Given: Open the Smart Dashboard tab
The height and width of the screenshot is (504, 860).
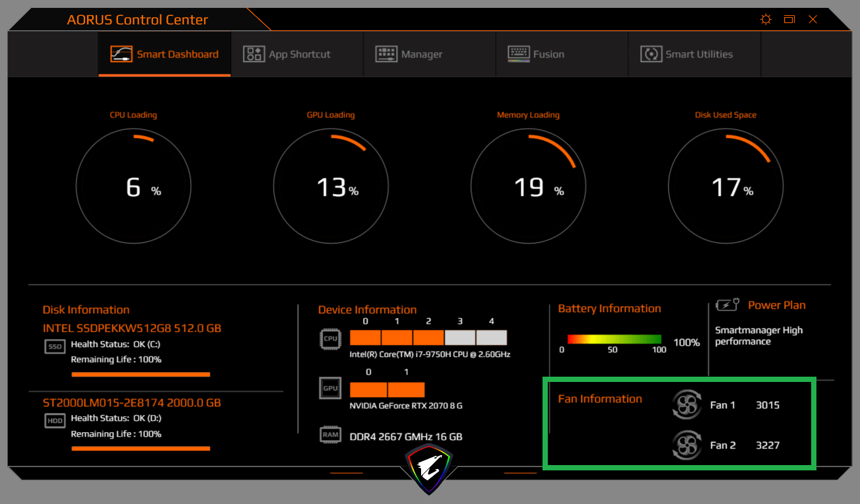Looking at the screenshot, I should (164, 54).
